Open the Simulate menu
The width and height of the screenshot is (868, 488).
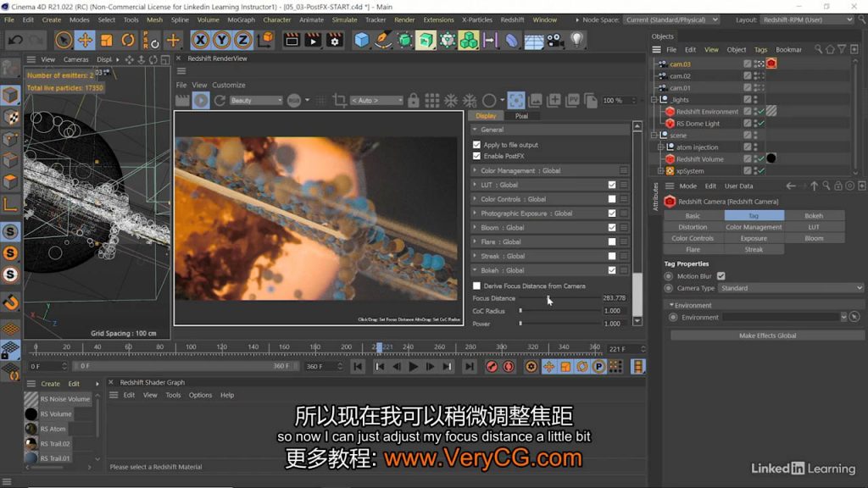pyautogui.click(x=344, y=20)
